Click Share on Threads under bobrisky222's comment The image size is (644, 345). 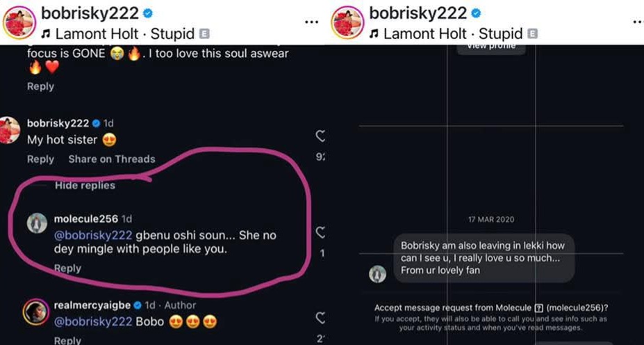click(x=111, y=159)
